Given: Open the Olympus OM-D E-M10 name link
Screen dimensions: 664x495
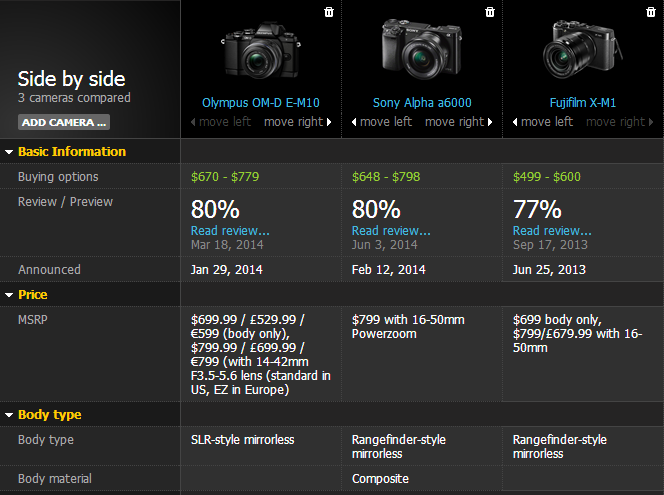Looking at the screenshot, I should (260, 103).
